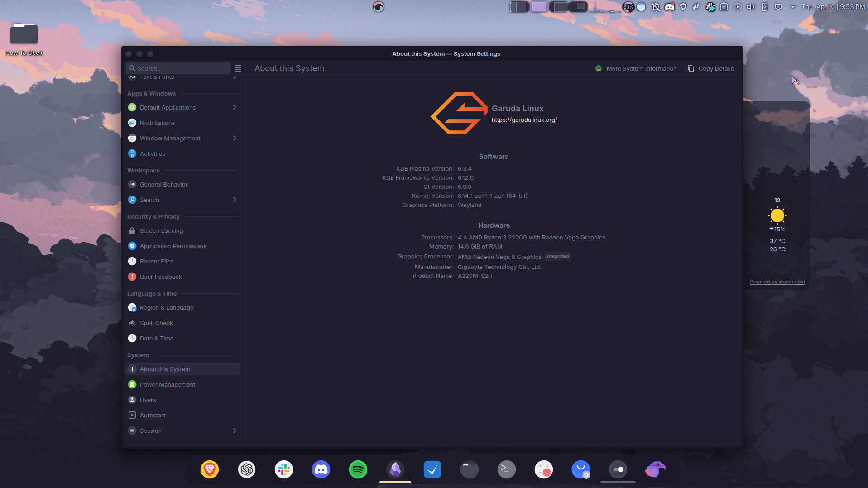Click More System Information button
The image size is (868, 488).
point(636,68)
